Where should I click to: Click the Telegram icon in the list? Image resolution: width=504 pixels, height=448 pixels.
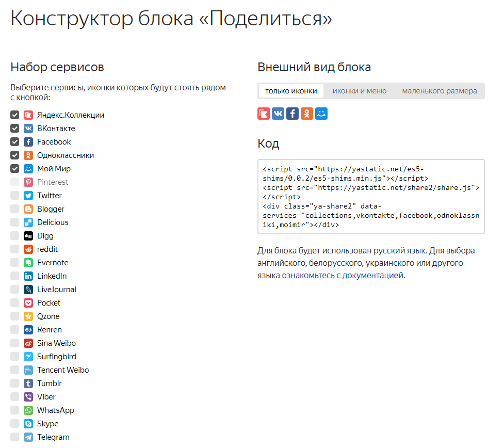pyautogui.click(x=28, y=437)
